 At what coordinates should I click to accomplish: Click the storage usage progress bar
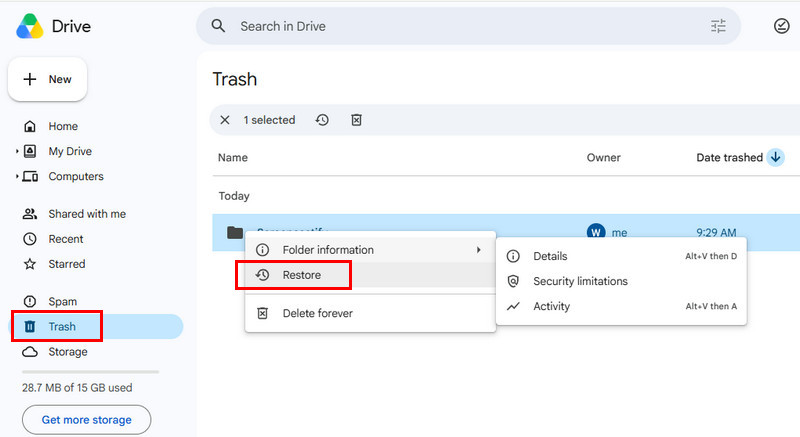click(x=90, y=372)
